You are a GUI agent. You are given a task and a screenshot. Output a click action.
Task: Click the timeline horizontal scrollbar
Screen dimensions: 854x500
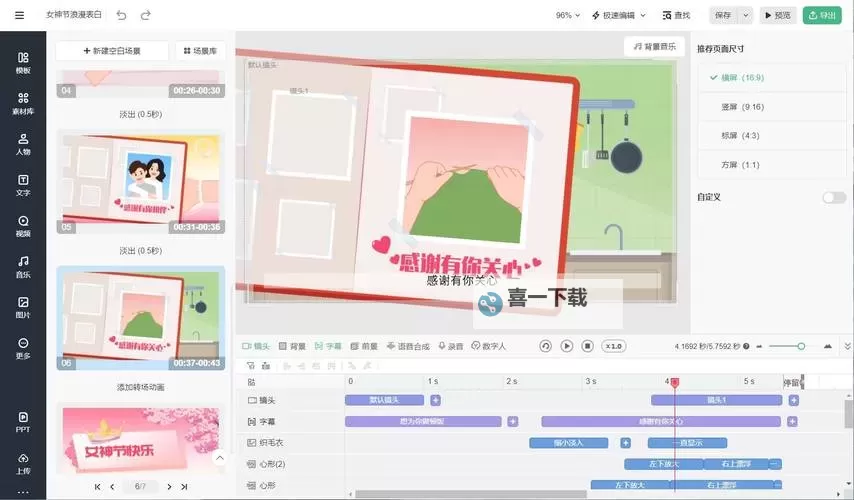tap(471, 494)
